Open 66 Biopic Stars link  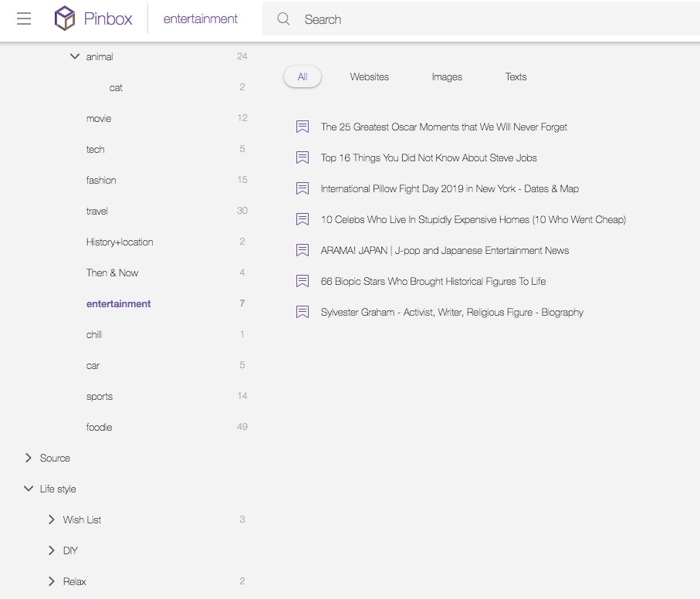pos(433,281)
